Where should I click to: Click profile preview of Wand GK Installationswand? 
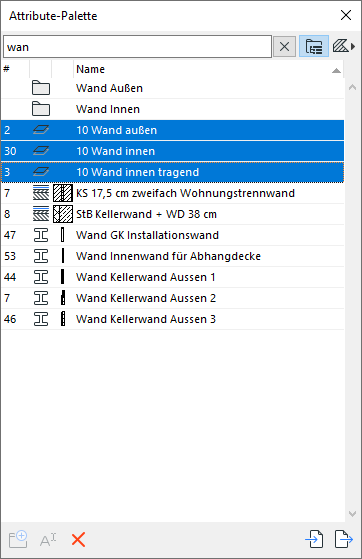(x=63, y=235)
